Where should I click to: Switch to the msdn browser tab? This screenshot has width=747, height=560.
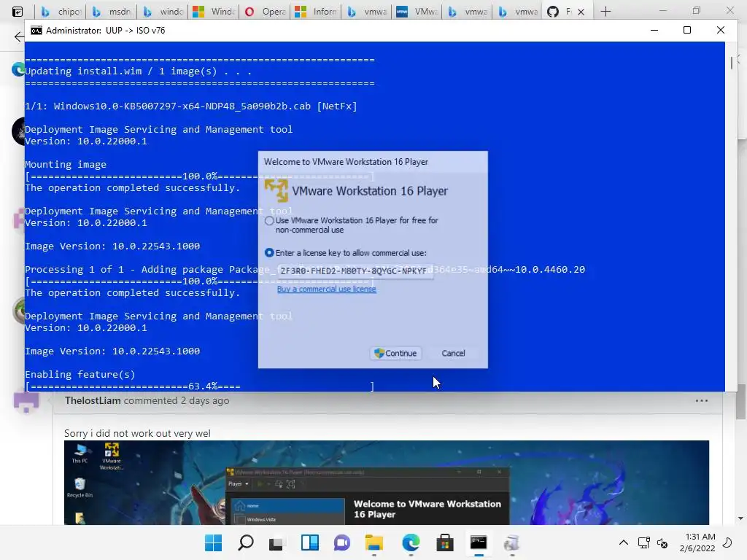coord(112,12)
